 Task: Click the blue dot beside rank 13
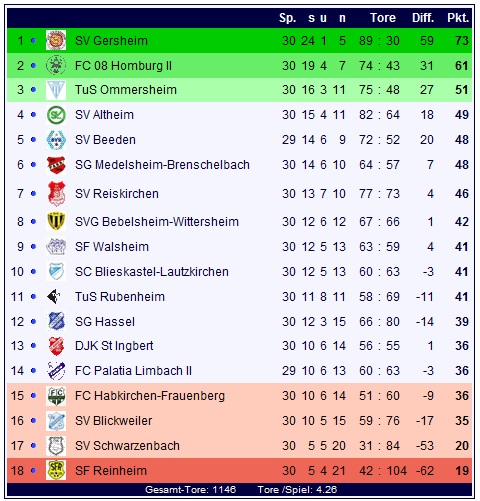[x=33, y=346]
